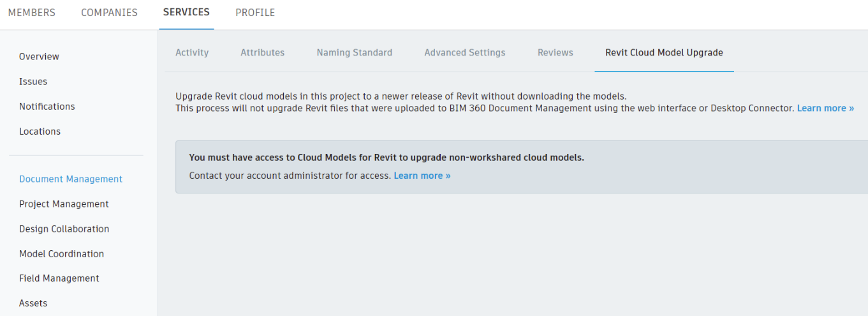Click the 'Upgrade Revit cloud models' description line

point(401,96)
